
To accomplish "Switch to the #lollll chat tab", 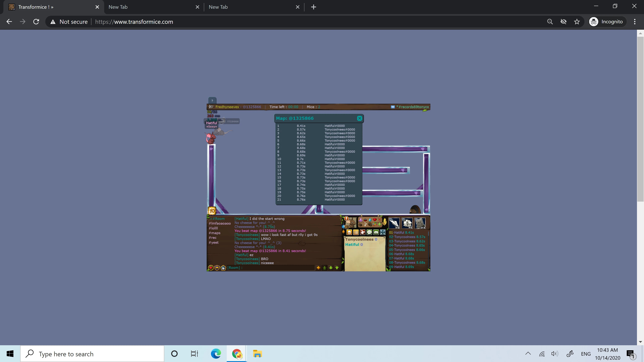I will 213,228.
